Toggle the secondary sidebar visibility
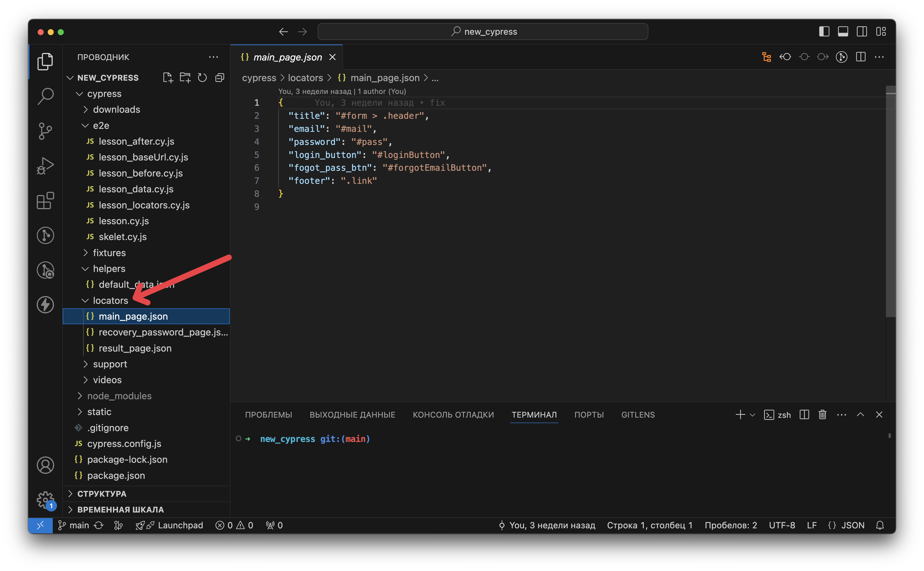Image resolution: width=924 pixels, height=571 pixels. tap(862, 32)
